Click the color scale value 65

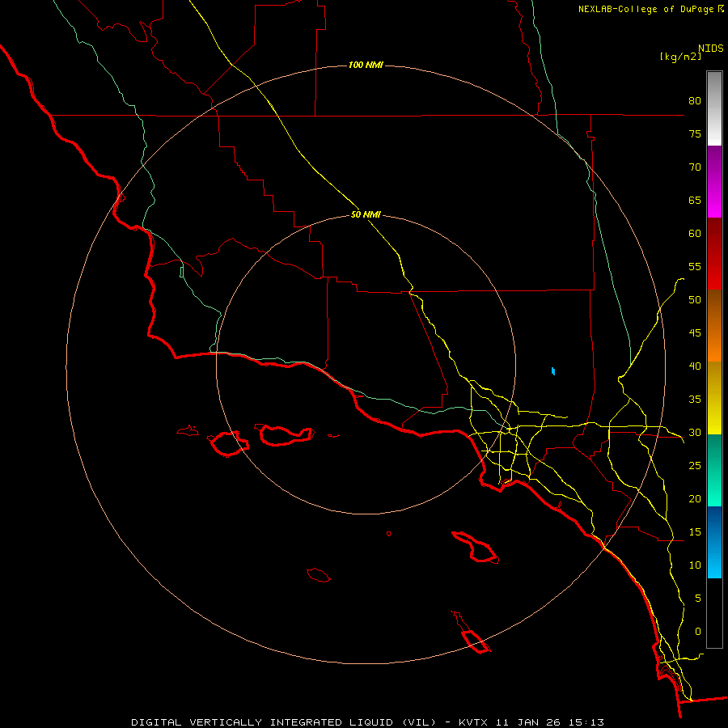pyautogui.click(x=695, y=200)
